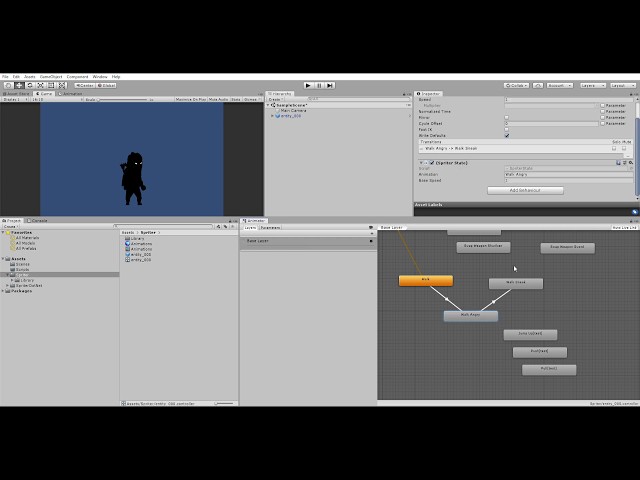Select the combined Transform tool

click(62, 85)
